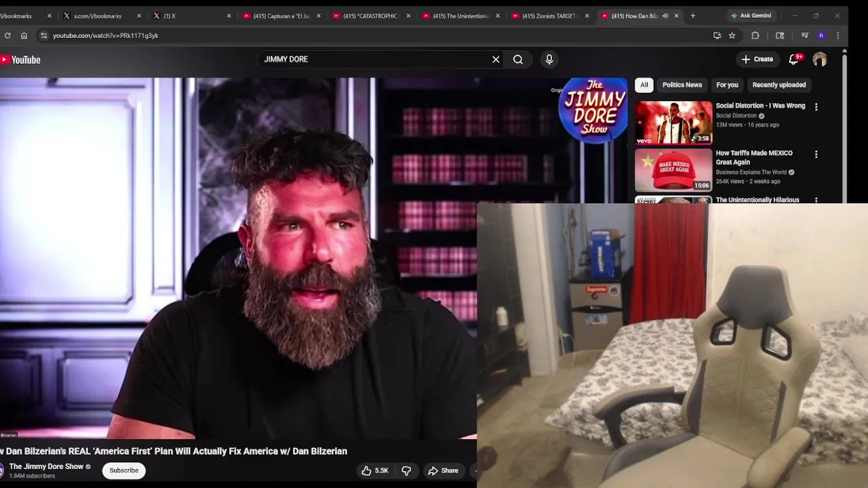Close the (1) X tab
868x488 pixels.
(x=229, y=16)
